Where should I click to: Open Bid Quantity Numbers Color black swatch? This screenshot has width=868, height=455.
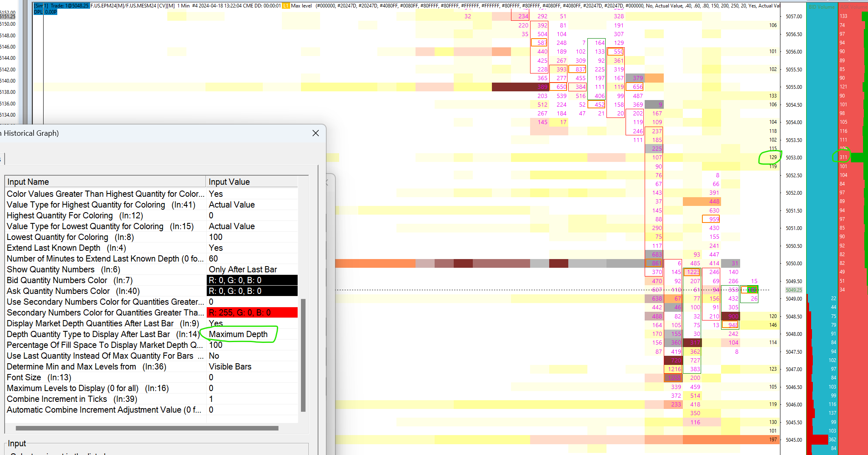click(252, 280)
